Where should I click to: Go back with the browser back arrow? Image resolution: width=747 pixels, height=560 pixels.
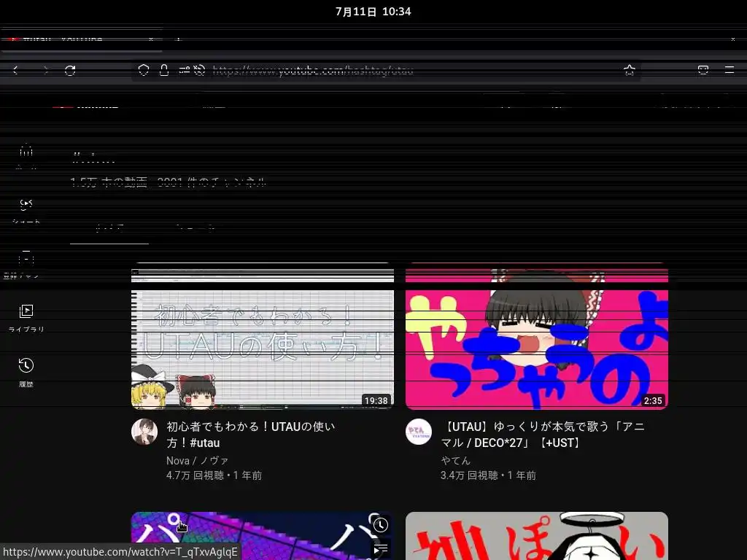tap(15, 71)
